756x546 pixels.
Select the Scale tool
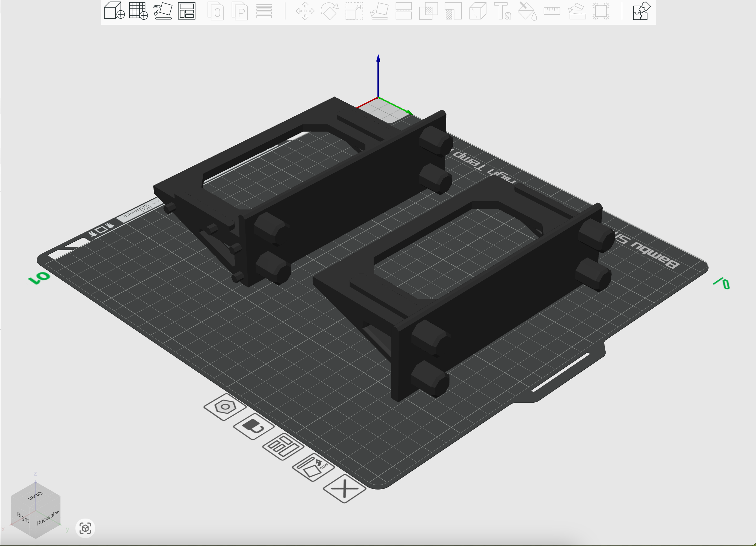pyautogui.click(x=354, y=11)
